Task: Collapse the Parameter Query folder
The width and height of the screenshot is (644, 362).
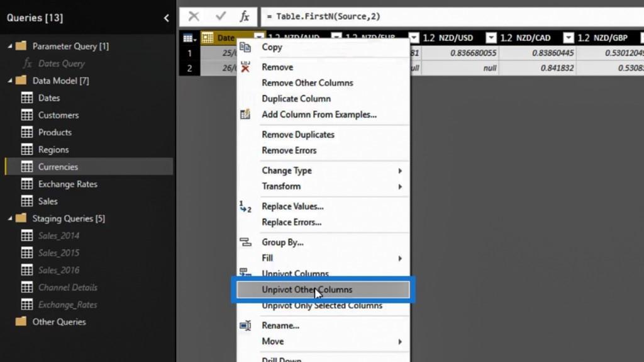Action: click(x=10, y=47)
